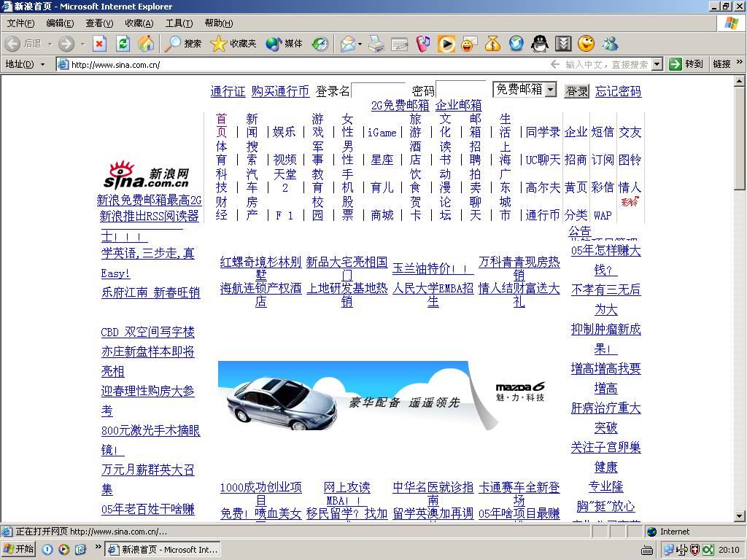The width and height of the screenshot is (747, 560).
Task: Click the smiley envelope toolbar icon
Action: [469, 44]
